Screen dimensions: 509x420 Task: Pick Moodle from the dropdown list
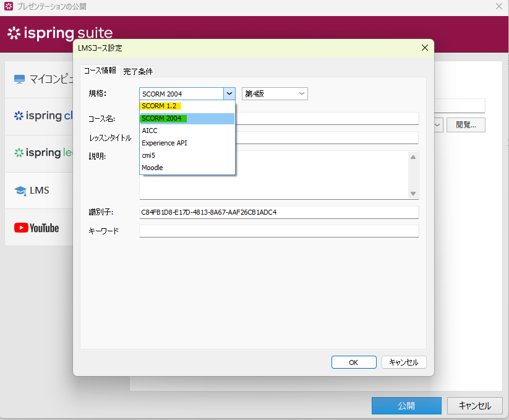187,168
